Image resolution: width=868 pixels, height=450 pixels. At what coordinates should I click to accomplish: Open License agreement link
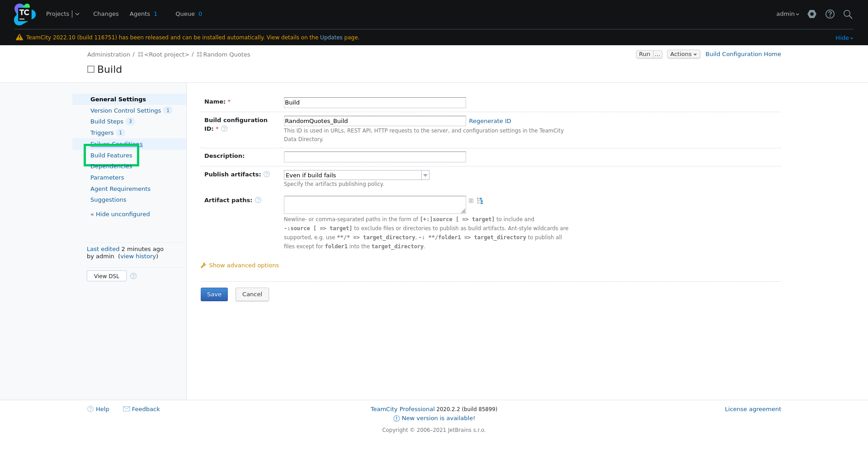pos(753,409)
